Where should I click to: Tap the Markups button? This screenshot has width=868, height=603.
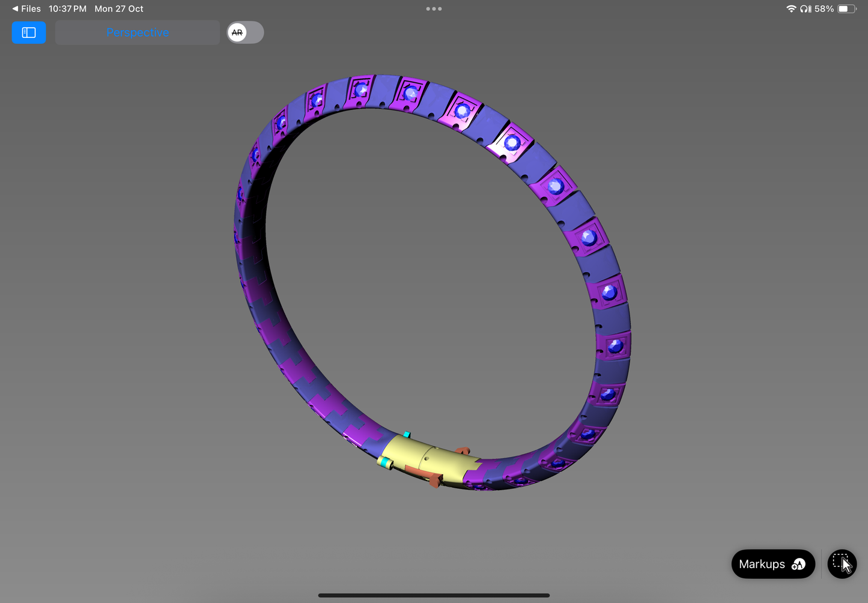click(772, 563)
